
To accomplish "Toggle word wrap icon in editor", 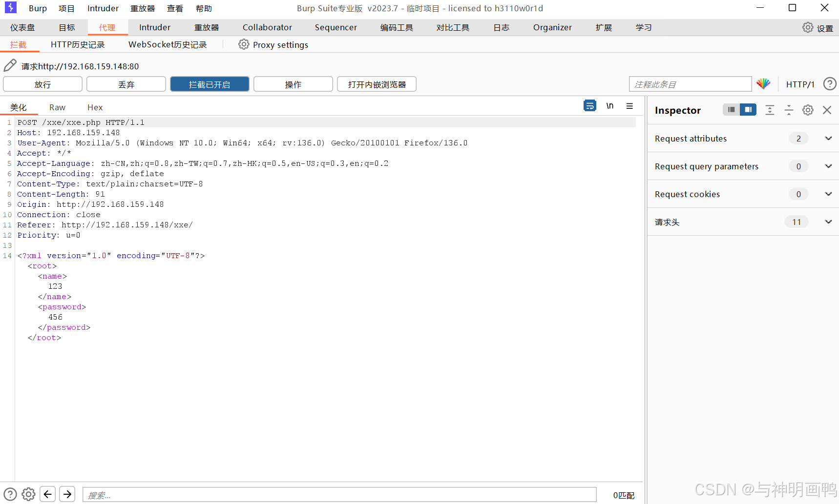I will [x=590, y=106].
